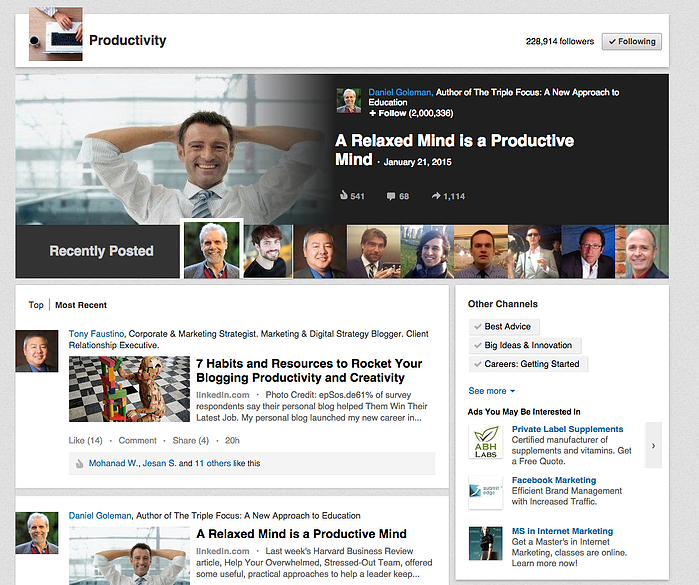
Task: Open Mohanad W. profile link
Action: (114, 463)
